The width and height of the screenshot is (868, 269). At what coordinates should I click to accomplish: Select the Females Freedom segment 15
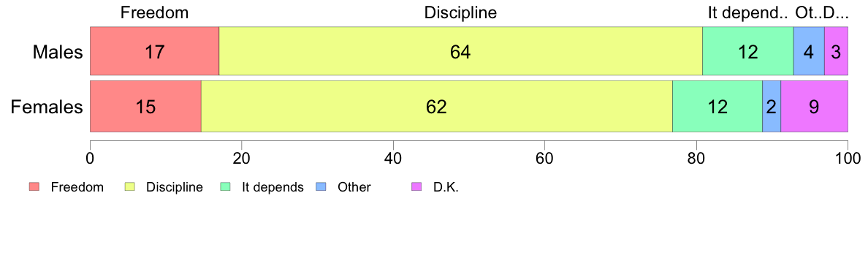(145, 107)
